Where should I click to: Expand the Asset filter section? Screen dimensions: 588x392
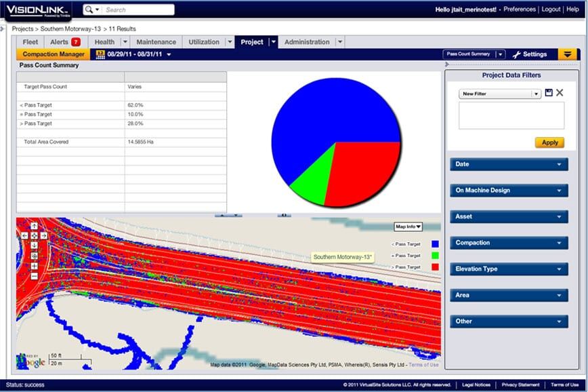pos(509,216)
